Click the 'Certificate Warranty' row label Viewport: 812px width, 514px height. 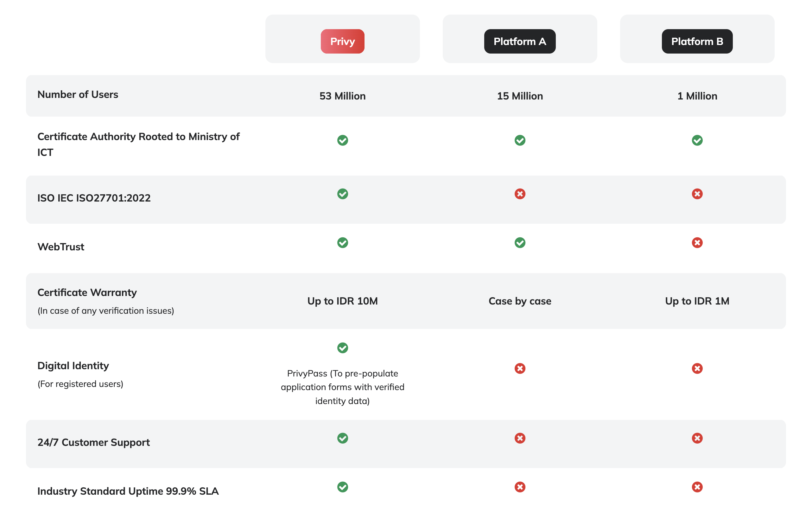(87, 292)
